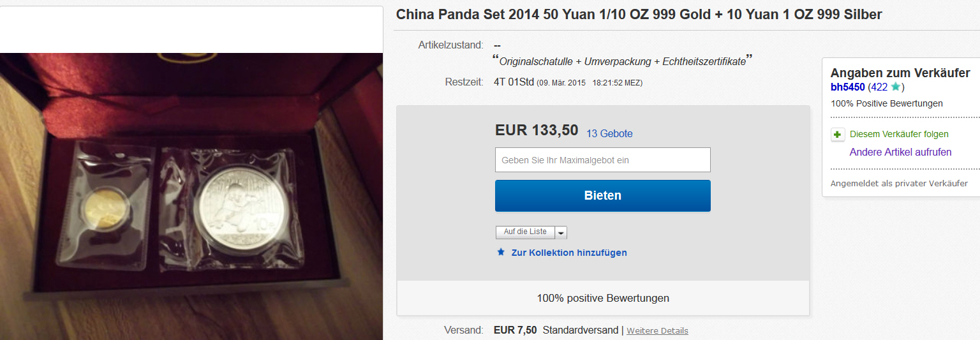Image resolution: width=980 pixels, height=340 pixels.
Task: Click 100% positive Bewertungen banner
Action: point(603,298)
